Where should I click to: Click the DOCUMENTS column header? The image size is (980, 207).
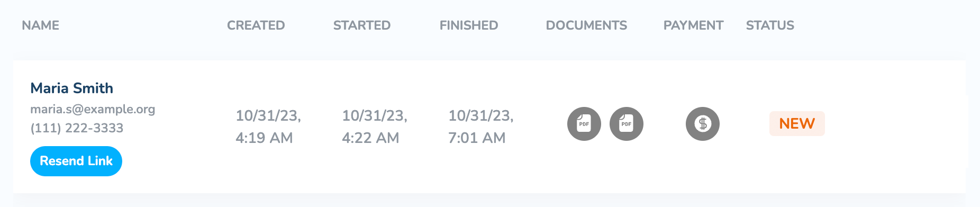586,25
